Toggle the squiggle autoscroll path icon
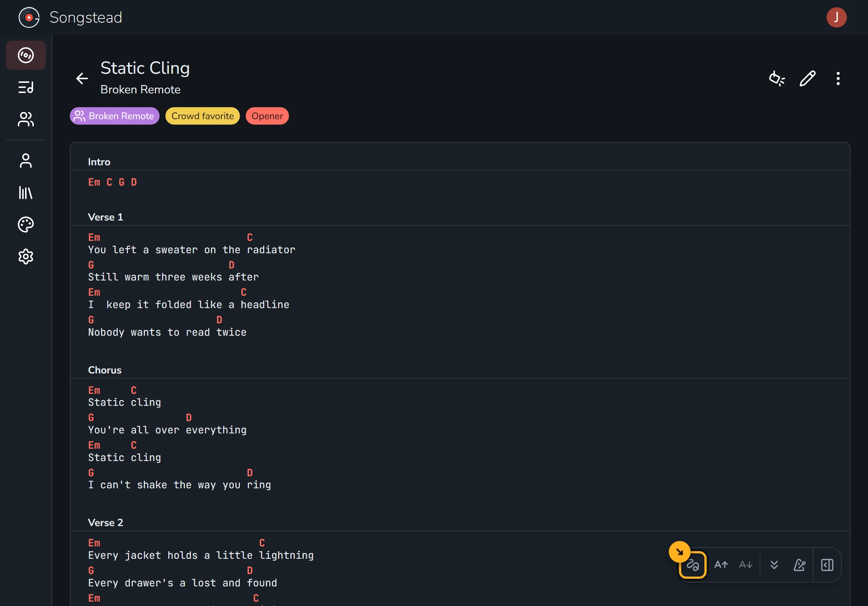Image resolution: width=868 pixels, height=606 pixels. point(692,565)
